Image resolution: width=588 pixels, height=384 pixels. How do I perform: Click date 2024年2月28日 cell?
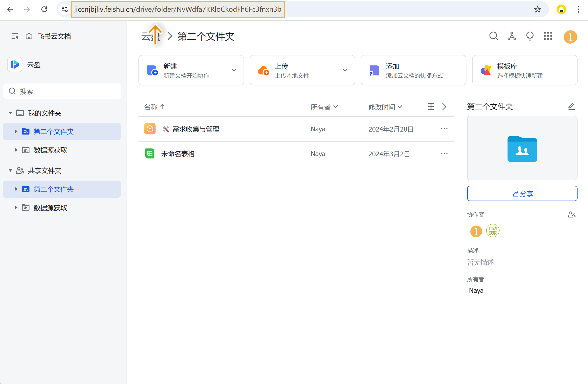(x=391, y=129)
